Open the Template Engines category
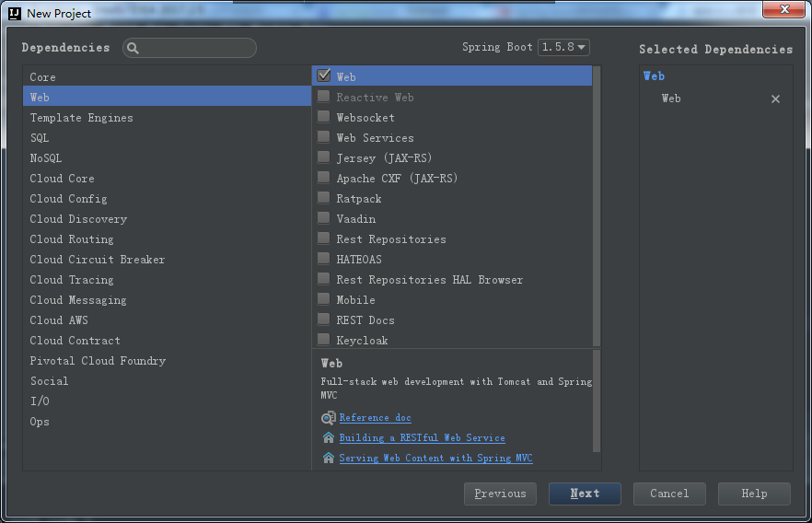The image size is (812, 523). (x=167, y=118)
